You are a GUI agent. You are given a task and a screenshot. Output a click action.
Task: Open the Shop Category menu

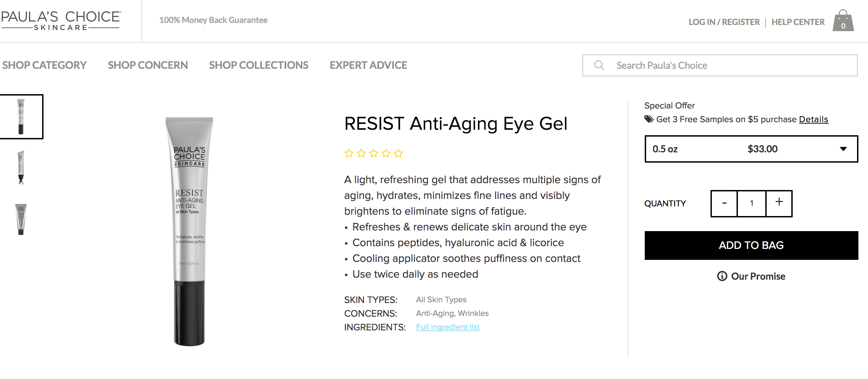click(x=45, y=65)
